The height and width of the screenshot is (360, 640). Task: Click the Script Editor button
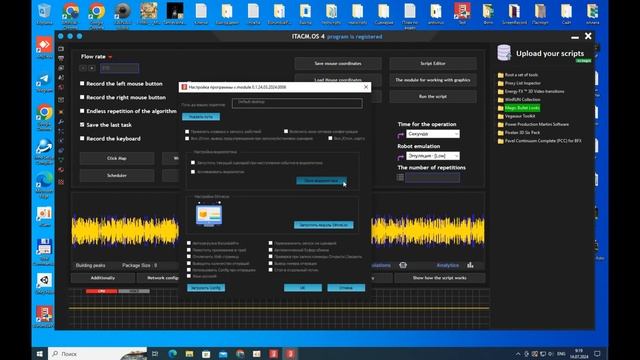coord(433,63)
